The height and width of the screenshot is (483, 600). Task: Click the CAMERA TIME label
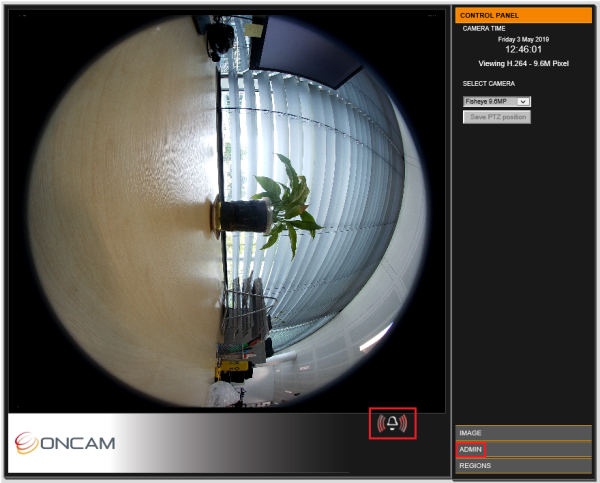coord(484,28)
